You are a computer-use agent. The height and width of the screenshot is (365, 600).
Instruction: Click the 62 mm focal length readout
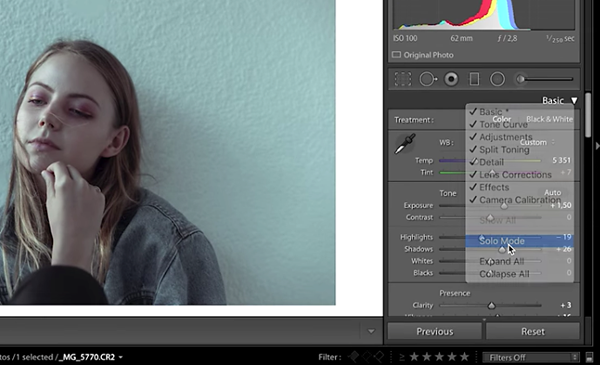point(461,38)
